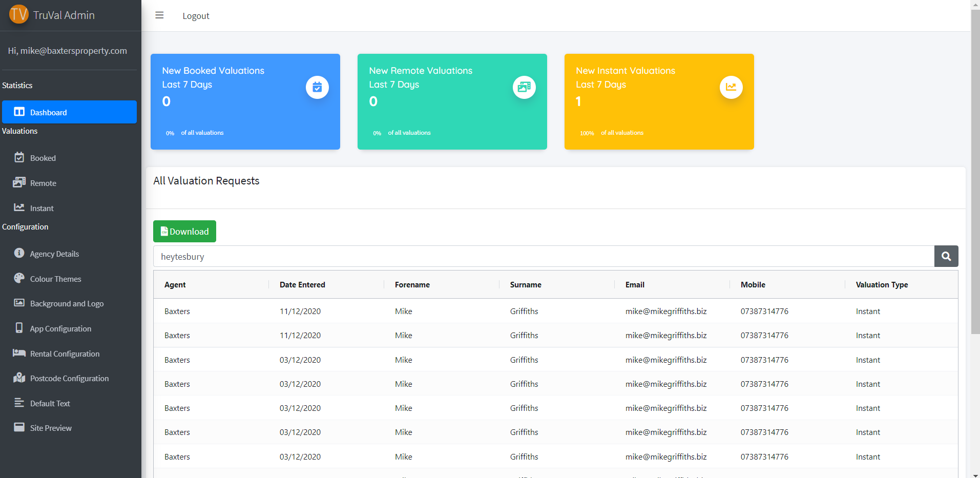Click the chart icon on Instant Valuations card
The width and height of the screenshot is (980, 478).
[x=732, y=88]
